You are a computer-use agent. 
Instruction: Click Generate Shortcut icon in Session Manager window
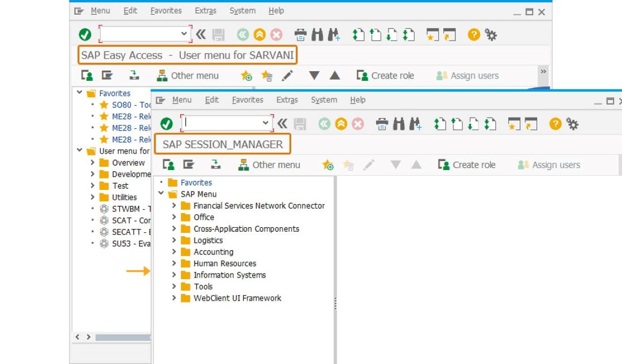[531, 124]
